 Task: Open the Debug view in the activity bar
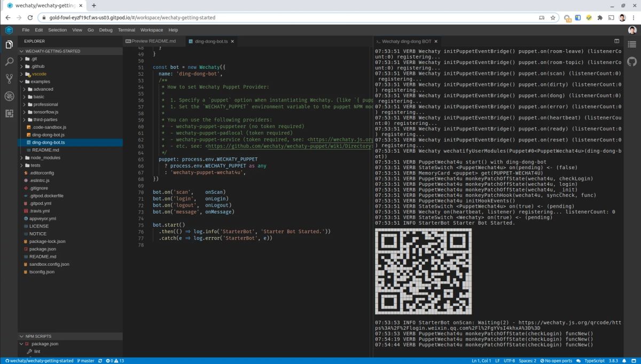coord(9,96)
